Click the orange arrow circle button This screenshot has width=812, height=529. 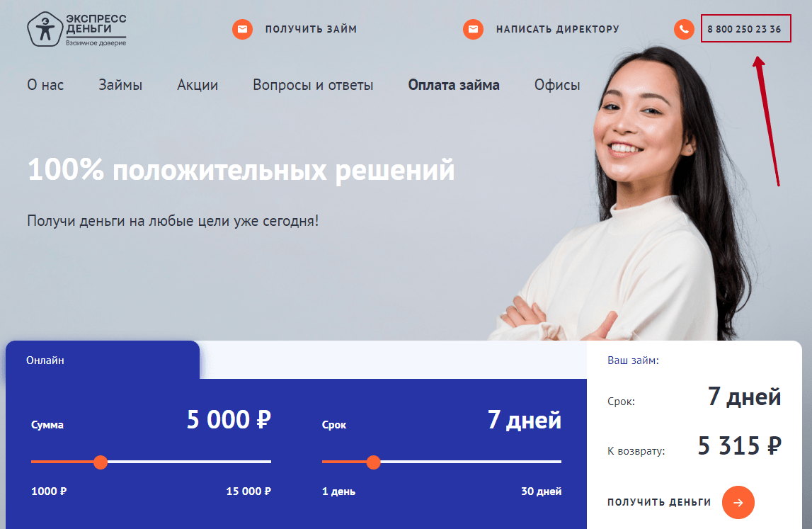[x=738, y=502]
